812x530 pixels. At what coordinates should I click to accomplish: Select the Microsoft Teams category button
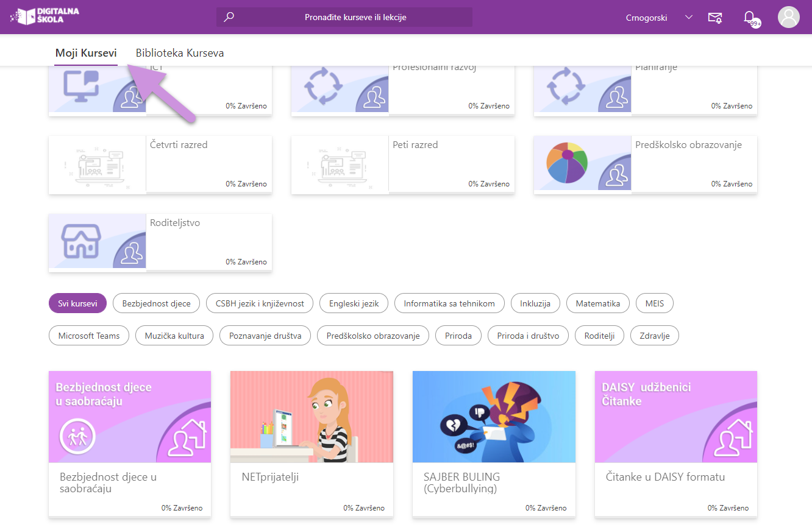pyautogui.click(x=89, y=335)
